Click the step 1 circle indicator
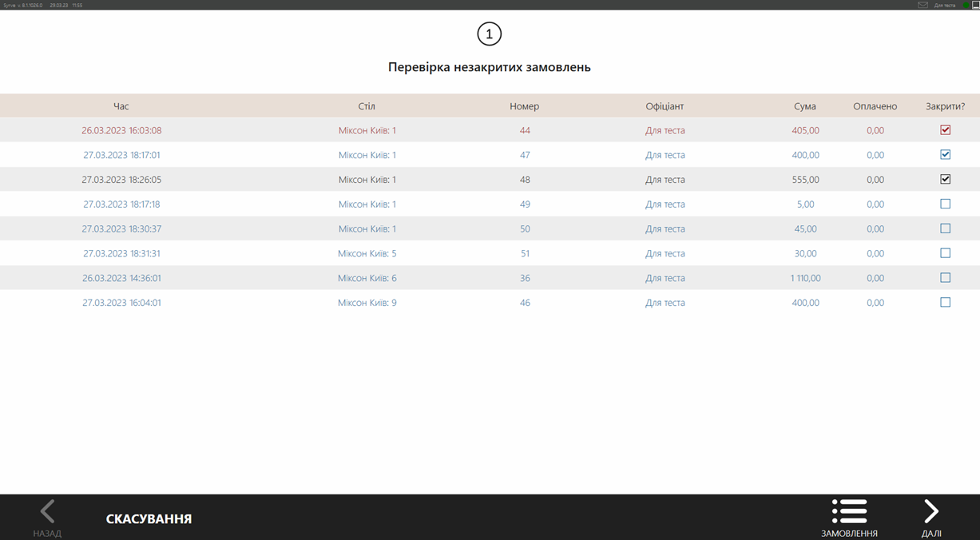Image resolution: width=980 pixels, height=540 pixels. pyautogui.click(x=489, y=34)
